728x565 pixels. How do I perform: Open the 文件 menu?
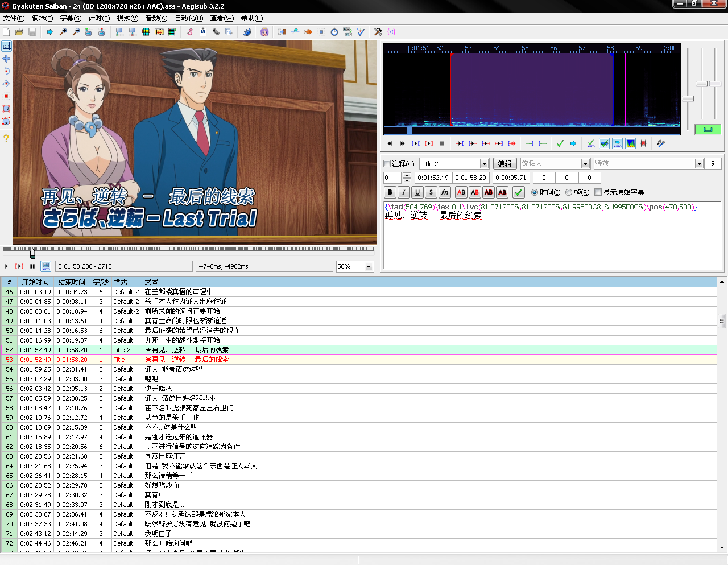tap(14, 18)
